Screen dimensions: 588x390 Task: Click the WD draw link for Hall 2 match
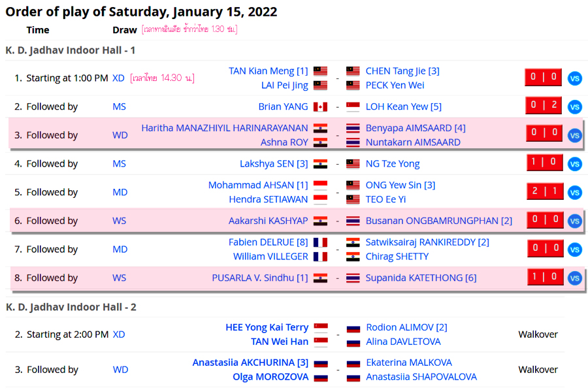[x=120, y=369]
